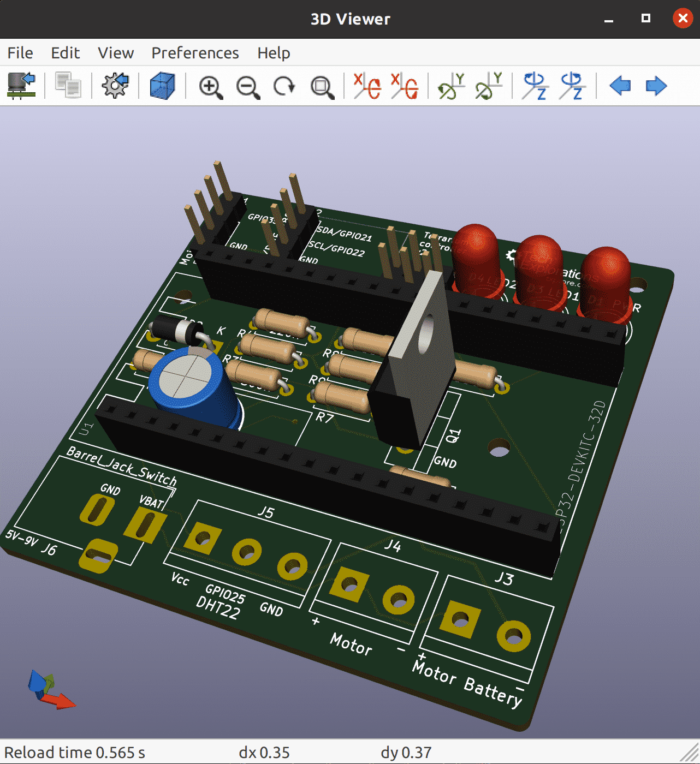Rotate board clockwise around X axis

(364, 86)
